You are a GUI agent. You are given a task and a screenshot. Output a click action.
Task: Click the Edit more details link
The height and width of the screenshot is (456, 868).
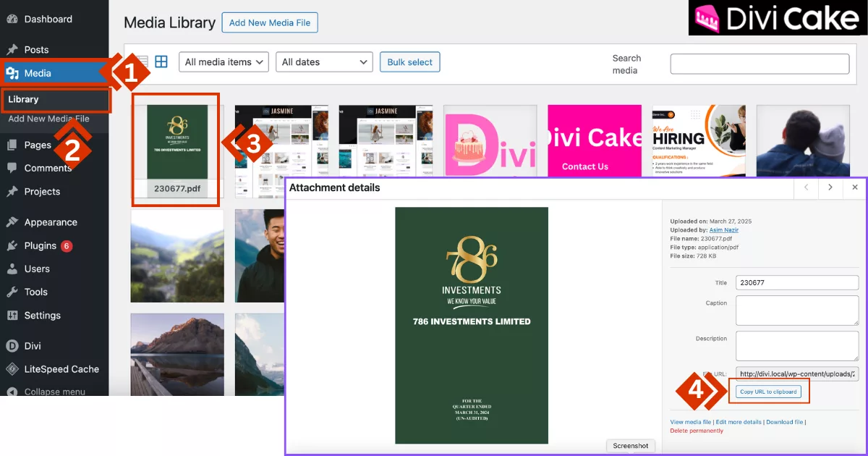tap(739, 422)
